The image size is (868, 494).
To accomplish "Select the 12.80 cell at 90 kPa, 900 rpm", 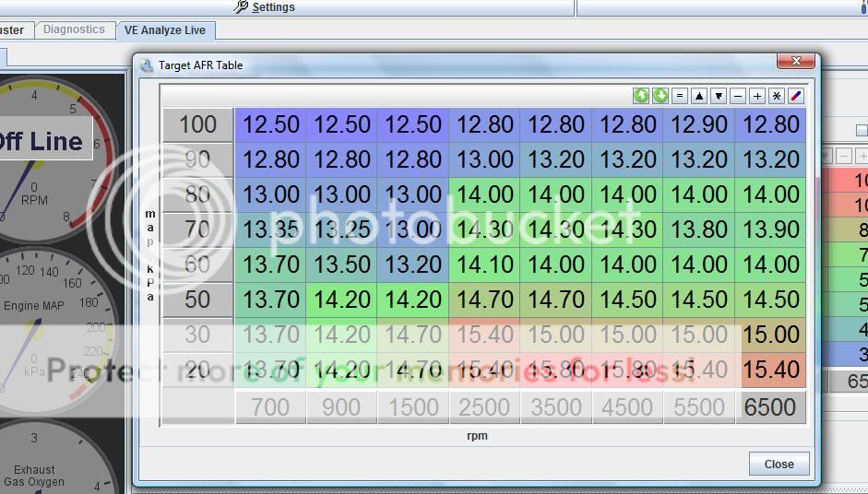I will pos(341,159).
